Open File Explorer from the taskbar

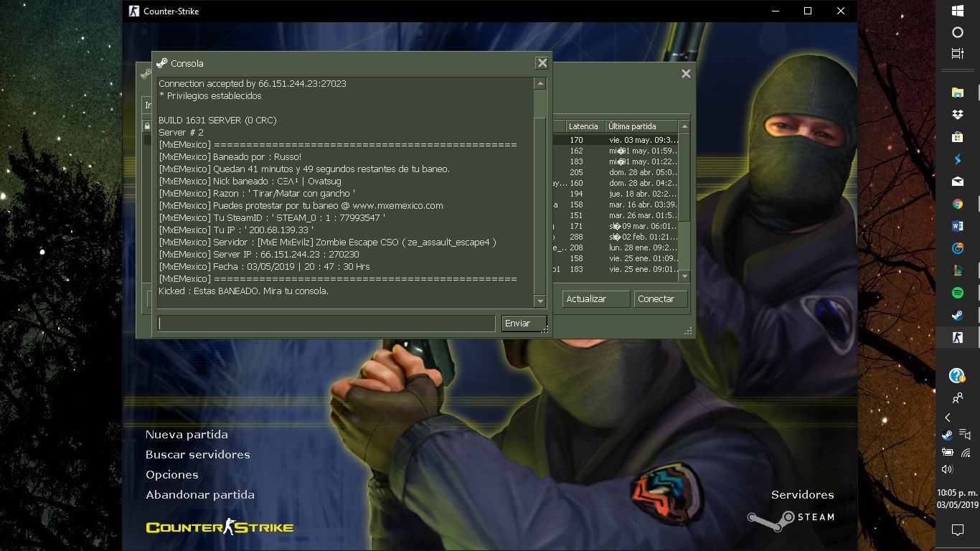[957, 93]
